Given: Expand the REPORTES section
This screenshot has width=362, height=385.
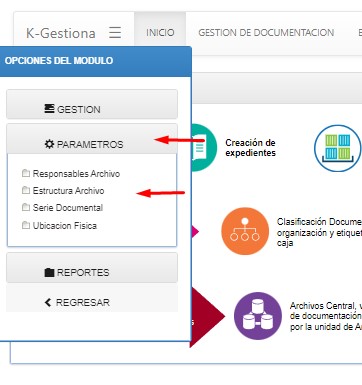Looking at the screenshot, I should click(x=92, y=268).
